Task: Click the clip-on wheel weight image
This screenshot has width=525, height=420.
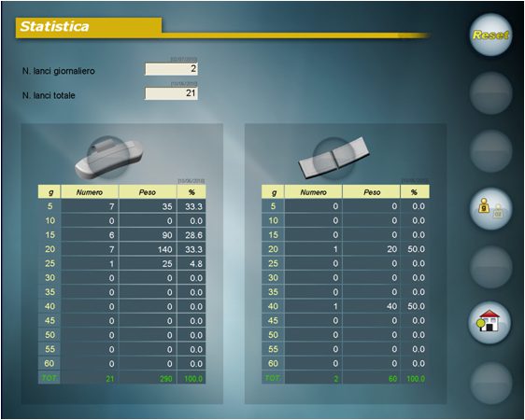Action: 108,157
